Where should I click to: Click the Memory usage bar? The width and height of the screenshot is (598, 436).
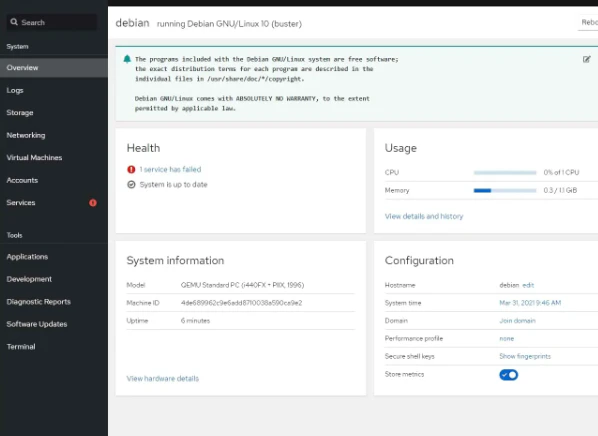(505, 190)
